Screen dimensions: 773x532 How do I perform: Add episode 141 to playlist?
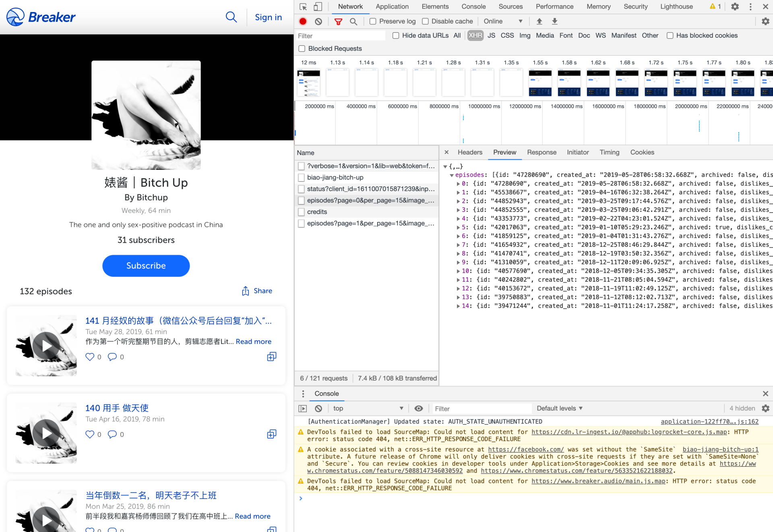pos(272,357)
